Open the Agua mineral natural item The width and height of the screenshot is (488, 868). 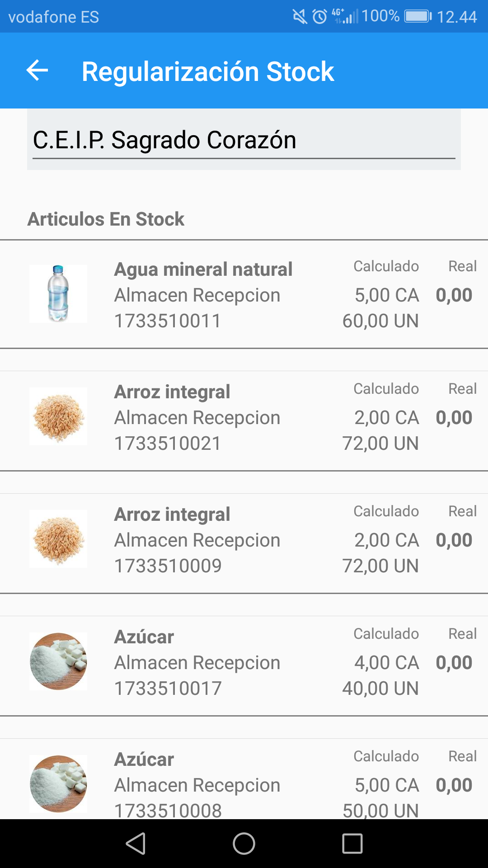203,269
